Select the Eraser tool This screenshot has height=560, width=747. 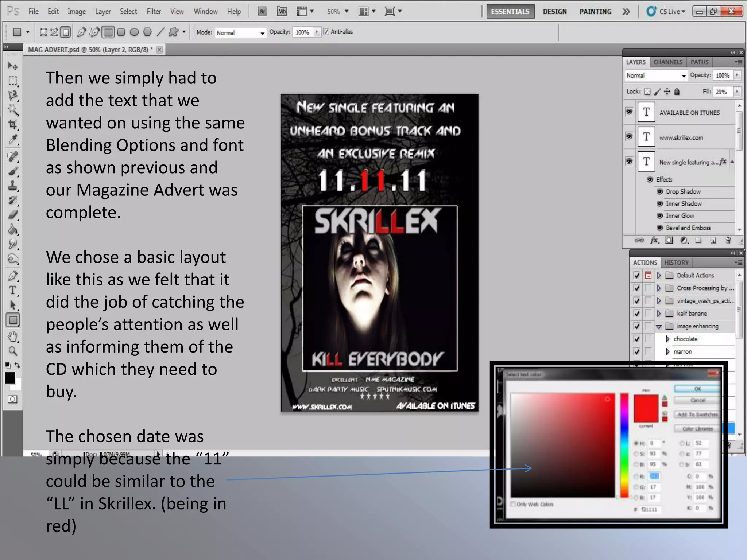(x=13, y=215)
